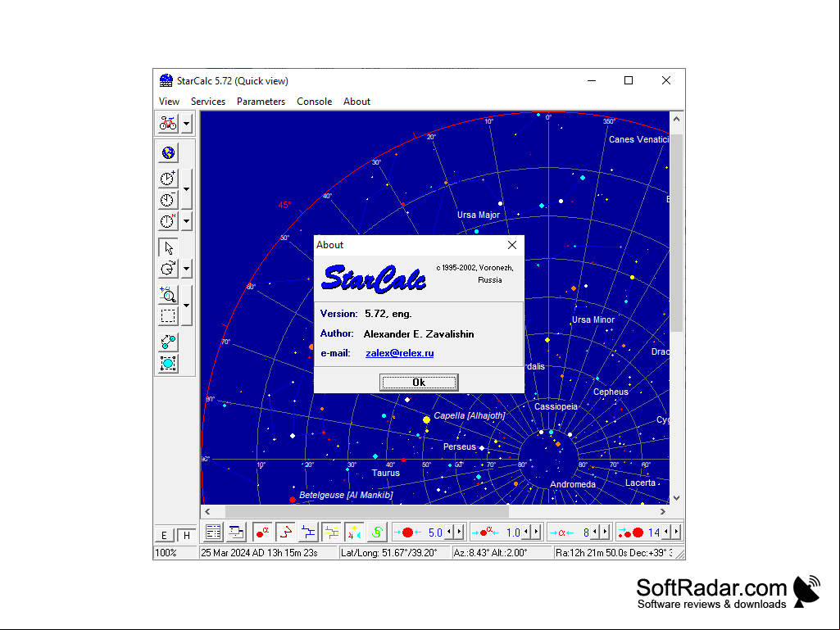This screenshot has width=840, height=630.
Task: Open the time step dropdown beside clock plus/minus
Action: pyautogui.click(x=186, y=188)
